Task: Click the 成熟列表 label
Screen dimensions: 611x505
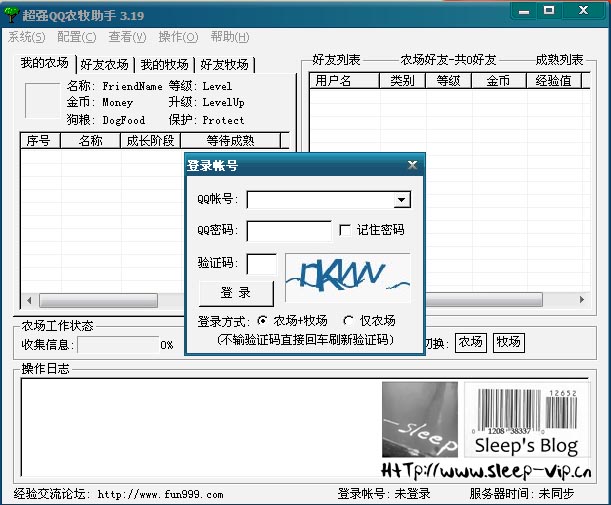Action: [560, 60]
